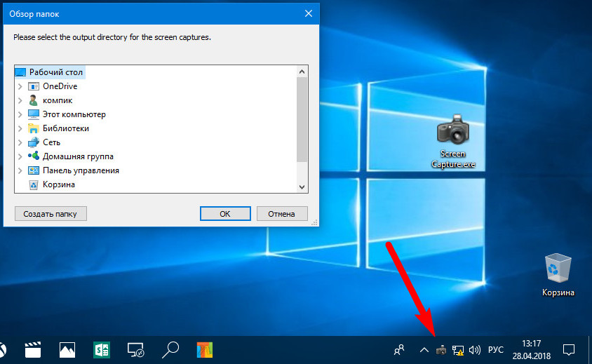Launch Movies & TV clapperboard taskbar icon

pyautogui.click(x=33, y=350)
